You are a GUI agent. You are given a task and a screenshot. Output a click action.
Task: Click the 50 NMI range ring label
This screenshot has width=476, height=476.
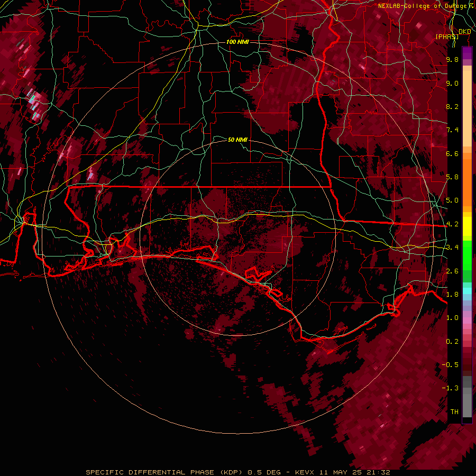(x=237, y=140)
